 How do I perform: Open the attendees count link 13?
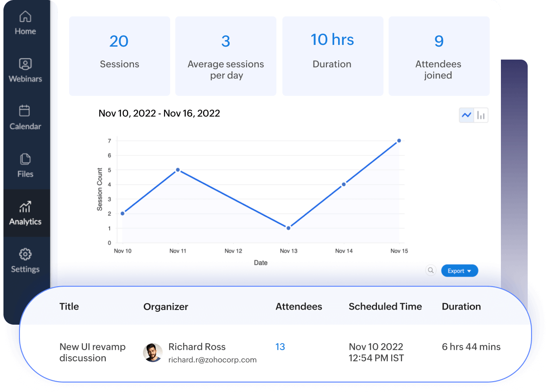click(x=280, y=347)
